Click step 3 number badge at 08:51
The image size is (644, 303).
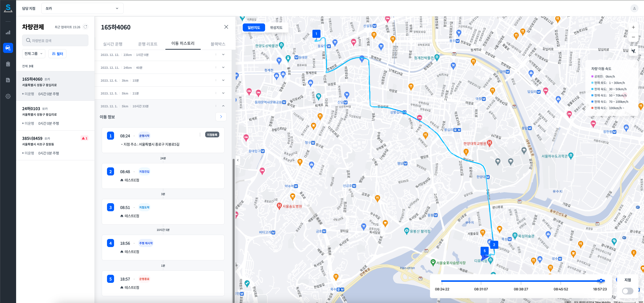(x=111, y=207)
